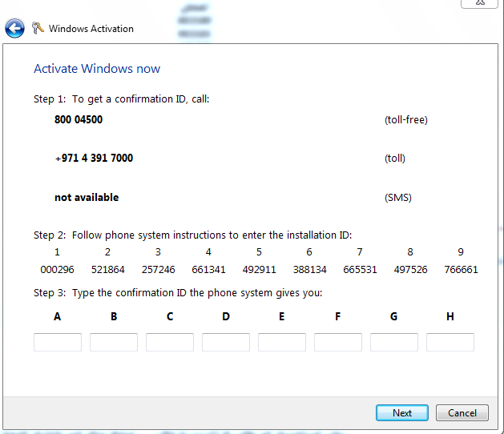Click the 'Windows Activation' title text
This screenshot has width=504, height=434.
[x=91, y=29]
